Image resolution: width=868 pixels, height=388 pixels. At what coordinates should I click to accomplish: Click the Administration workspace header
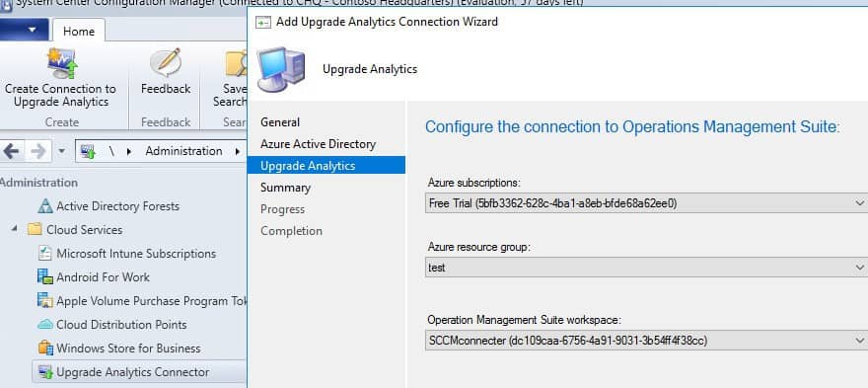point(38,183)
